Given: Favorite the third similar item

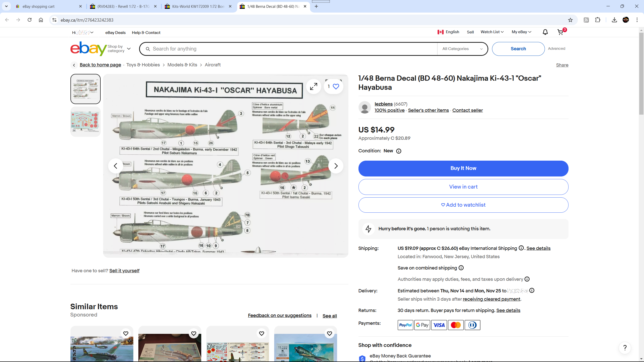Looking at the screenshot, I should (262, 333).
